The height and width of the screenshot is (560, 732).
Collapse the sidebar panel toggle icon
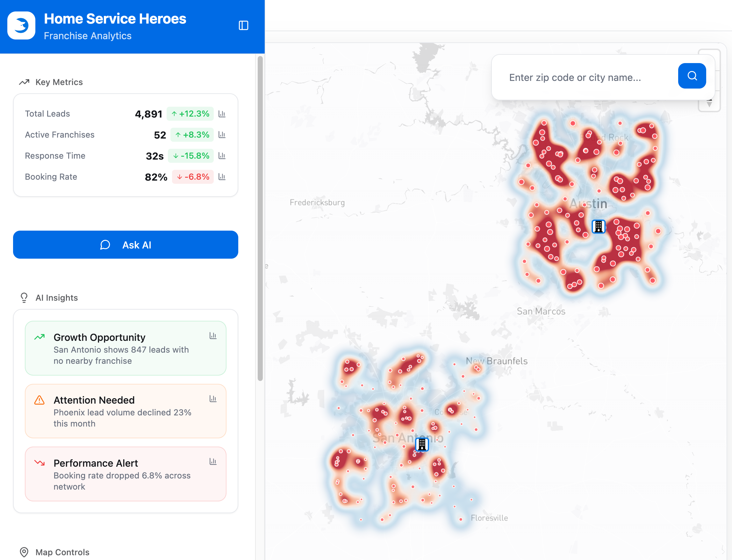coord(243,25)
